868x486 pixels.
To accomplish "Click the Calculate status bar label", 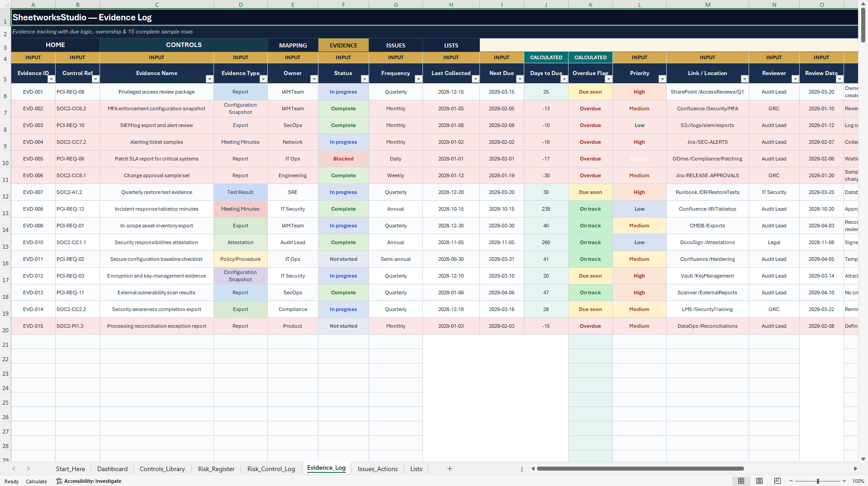I will [x=36, y=481].
